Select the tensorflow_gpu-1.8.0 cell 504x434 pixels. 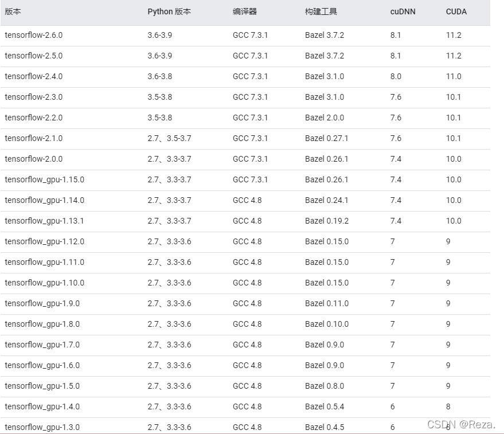[42, 324]
